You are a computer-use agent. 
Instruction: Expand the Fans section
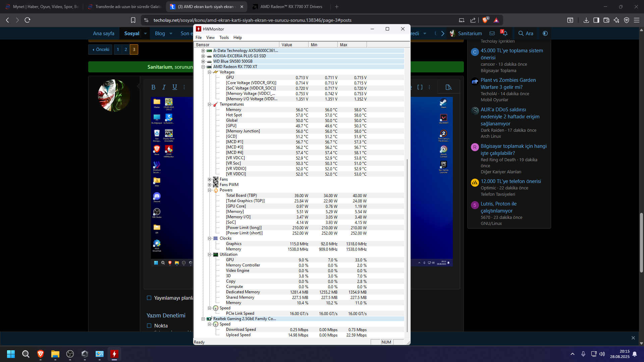pyautogui.click(x=209, y=179)
